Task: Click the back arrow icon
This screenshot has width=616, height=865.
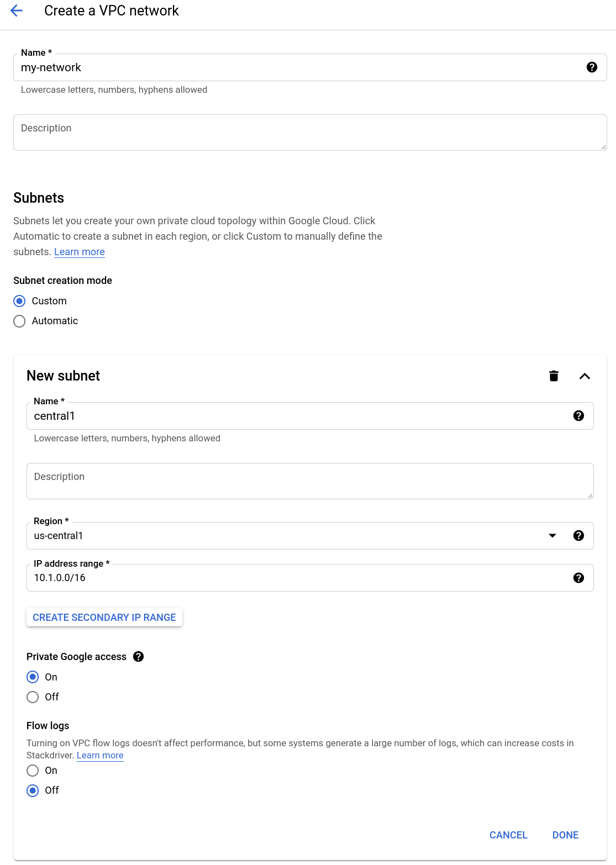Action: [17, 10]
